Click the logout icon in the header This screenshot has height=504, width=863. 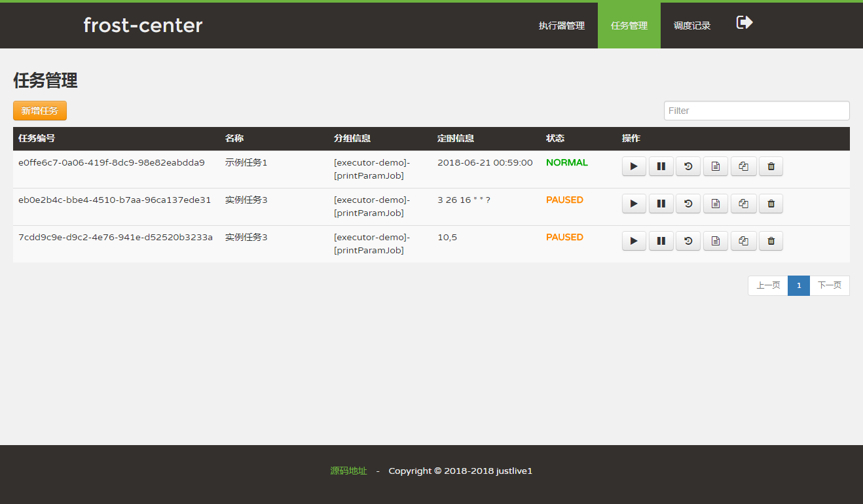[744, 23]
